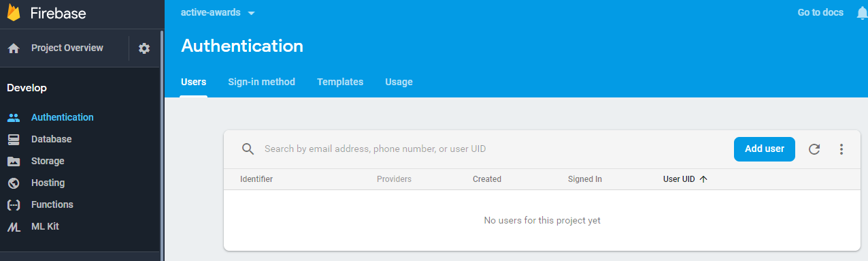Toggle User UID sort arrow

pyautogui.click(x=703, y=179)
